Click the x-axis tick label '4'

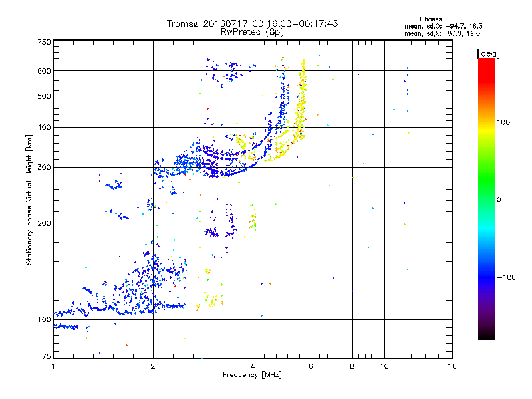coord(253,366)
